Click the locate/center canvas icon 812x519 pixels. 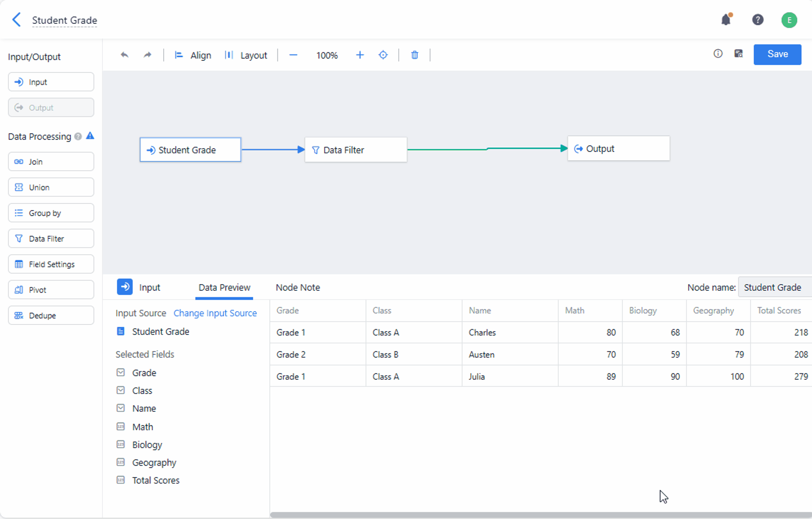(383, 55)
